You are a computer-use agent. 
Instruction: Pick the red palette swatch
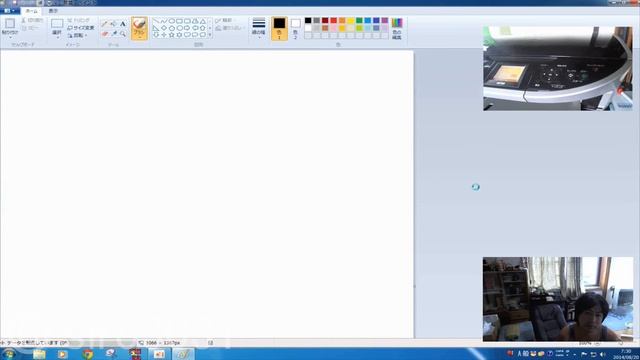(x=334, y=20)
